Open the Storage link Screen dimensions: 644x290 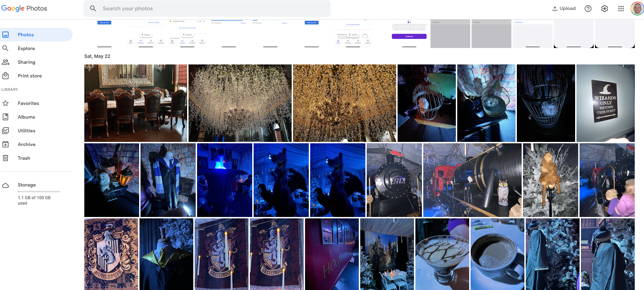27,185
